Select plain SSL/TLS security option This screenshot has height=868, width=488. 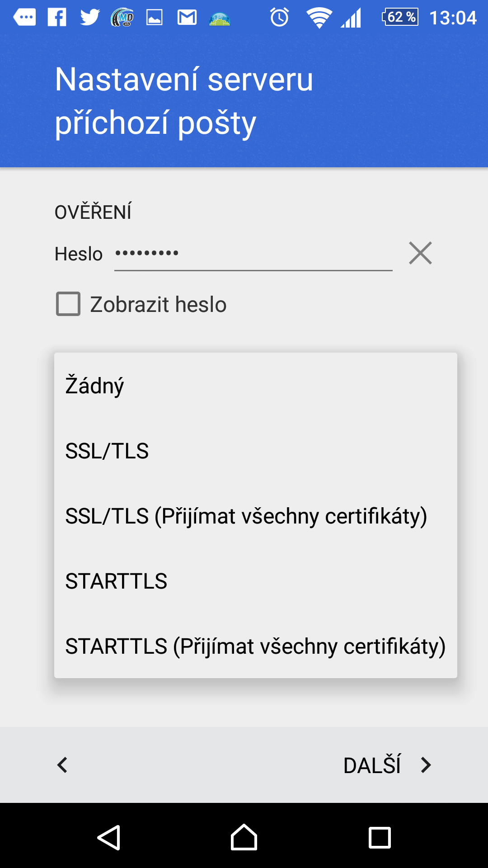click(x=255, y=451)
